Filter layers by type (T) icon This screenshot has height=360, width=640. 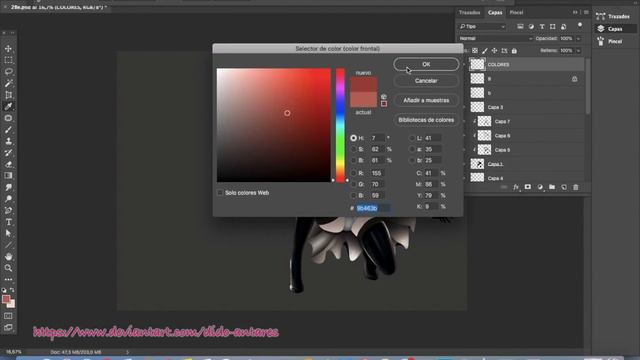click(x=542, y=27)
